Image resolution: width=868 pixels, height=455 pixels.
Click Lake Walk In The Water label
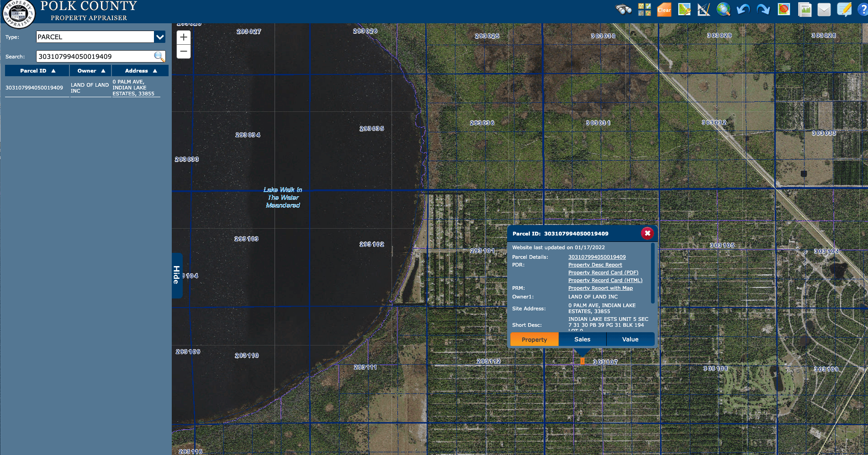pyautogui.click(x=283, y=198)
